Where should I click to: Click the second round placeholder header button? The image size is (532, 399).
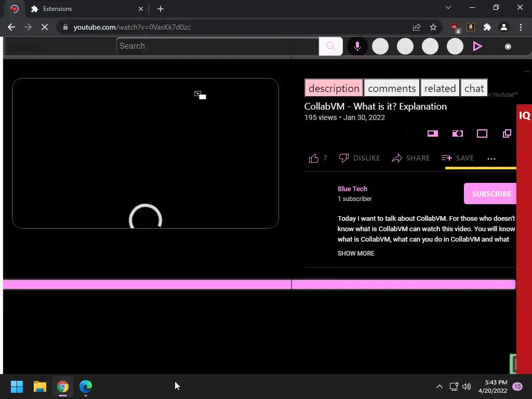(x=405, y=46)
